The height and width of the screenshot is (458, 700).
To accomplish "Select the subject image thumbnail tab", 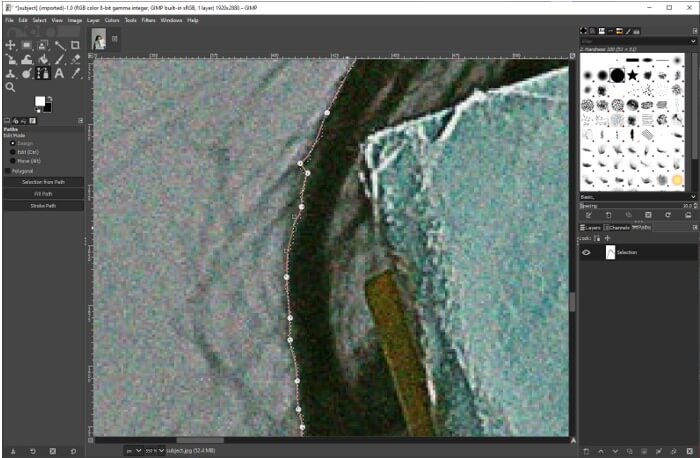I will [99, 39].
